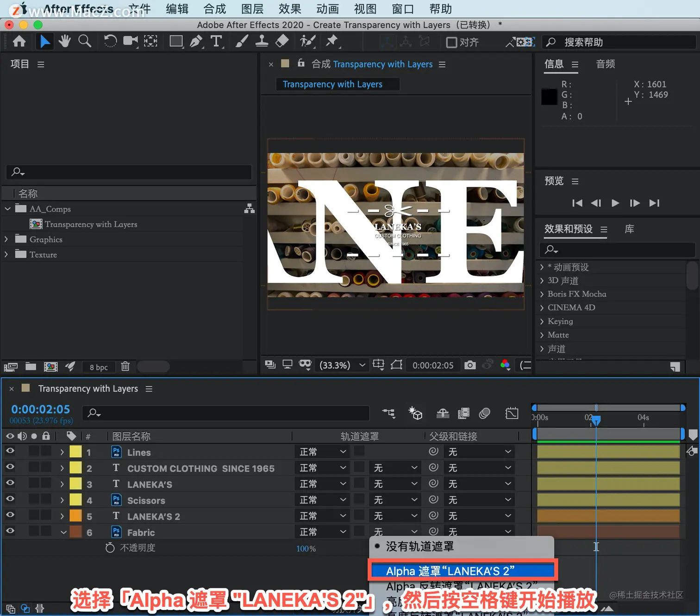Click the show channel RGB icon
Screen dimensions: 700x616
[x=505, y=365]
